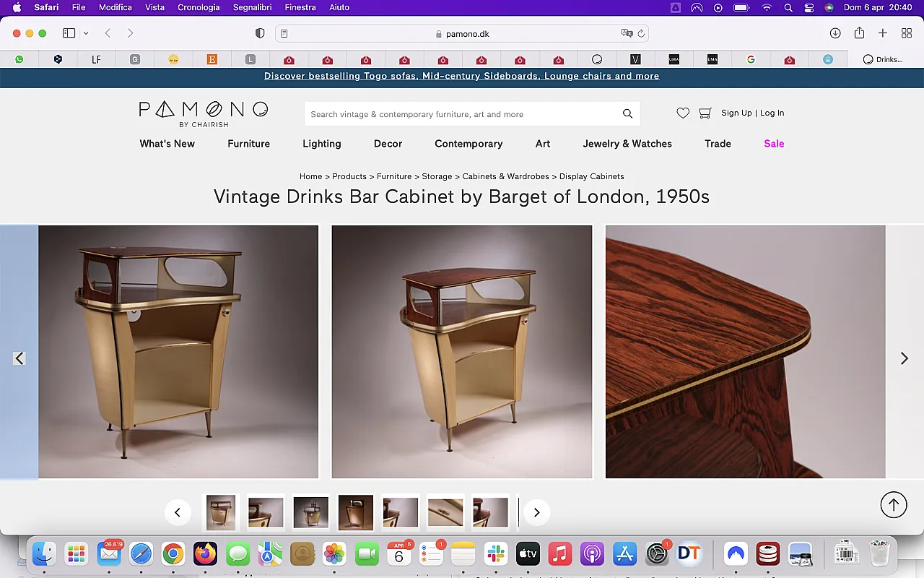Select the Drinks… tab
Image resolution: width=924 pixels, height=578 pixels.
pos(883,59)
